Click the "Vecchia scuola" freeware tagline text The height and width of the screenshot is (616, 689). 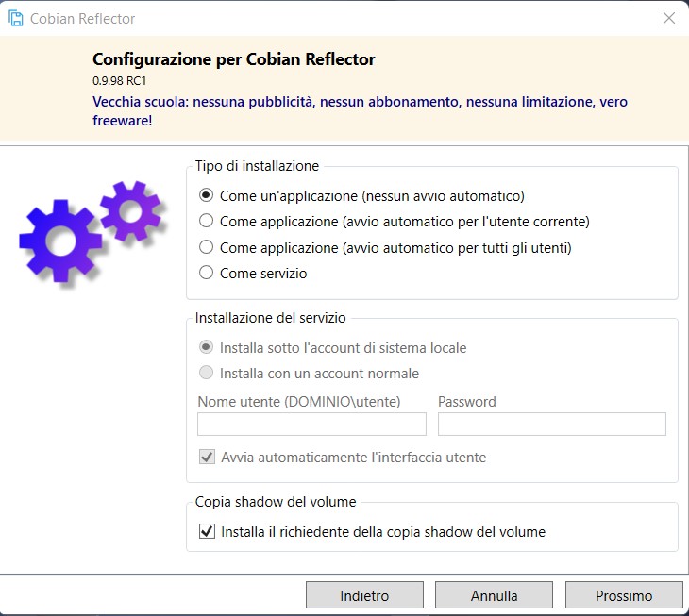pyautogui.click(x=360, y=110)
